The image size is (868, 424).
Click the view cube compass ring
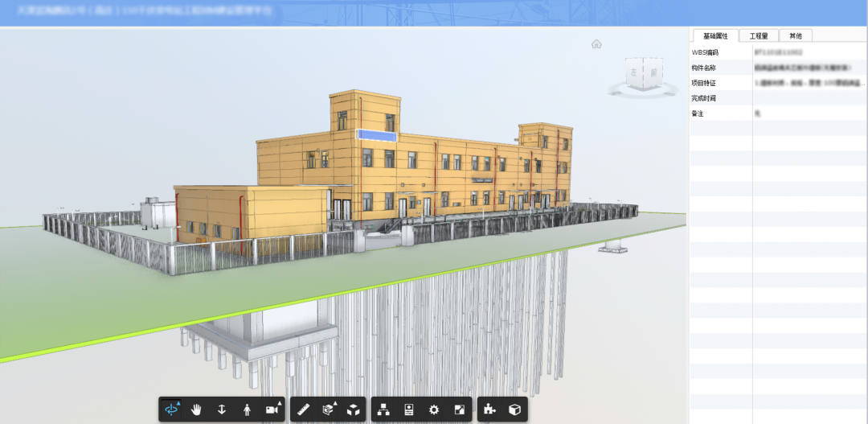[643, 92]
